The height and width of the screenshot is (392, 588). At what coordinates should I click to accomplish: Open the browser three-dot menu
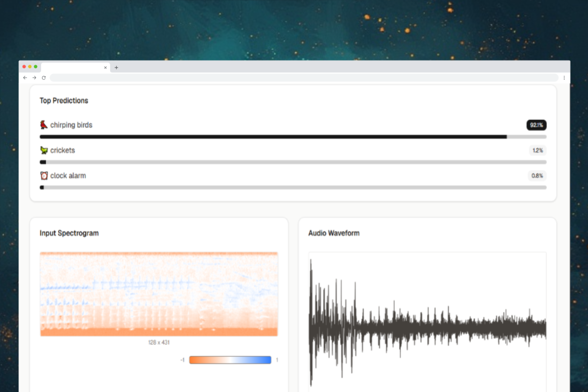click(x=564, y=78)
